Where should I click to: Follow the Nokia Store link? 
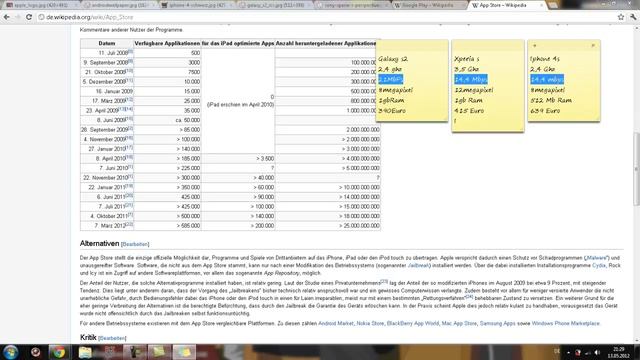(x=370, y=323)
